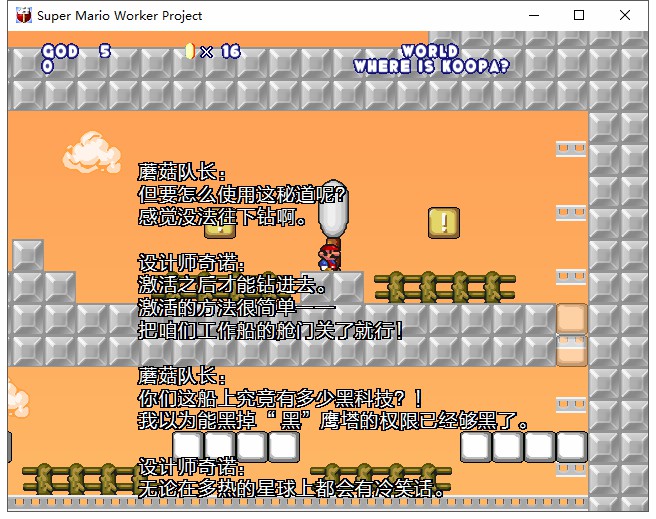The image size is (656, 519).
Task: Click speaker name 蘑菇队长 above 你们这船上究竟有多少黑科技
Action: click(182, 376)
